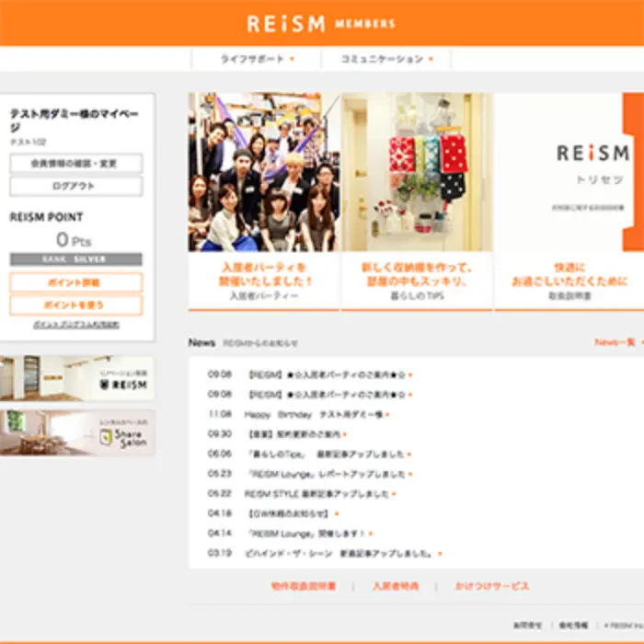Open the REISM renovation banner in sidebar

[x=77, y=378]
